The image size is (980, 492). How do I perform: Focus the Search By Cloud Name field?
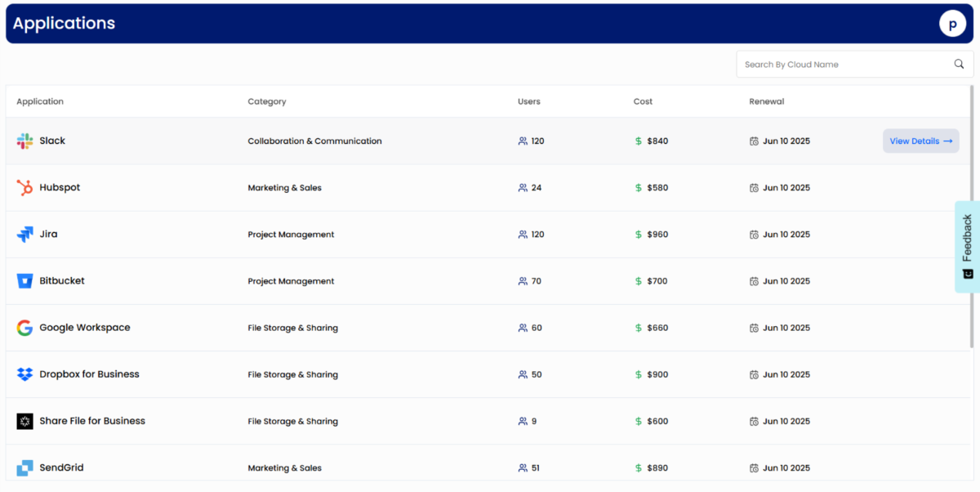tap(855, 65)
